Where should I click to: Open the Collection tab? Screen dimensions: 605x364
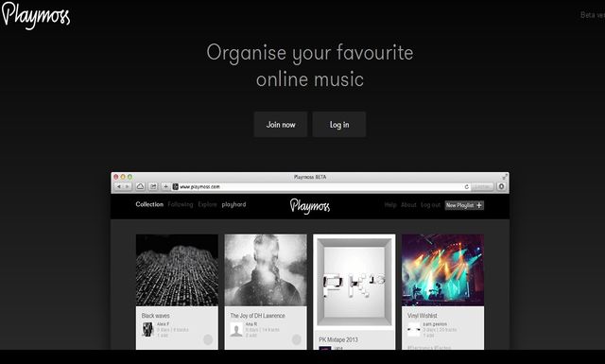coord(149,204)
